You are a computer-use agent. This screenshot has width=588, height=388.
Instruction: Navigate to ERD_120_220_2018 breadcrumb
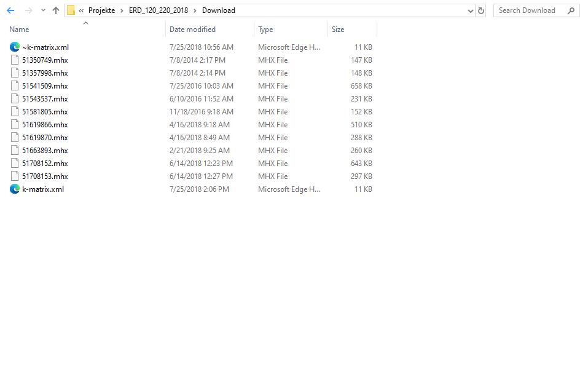159,10
